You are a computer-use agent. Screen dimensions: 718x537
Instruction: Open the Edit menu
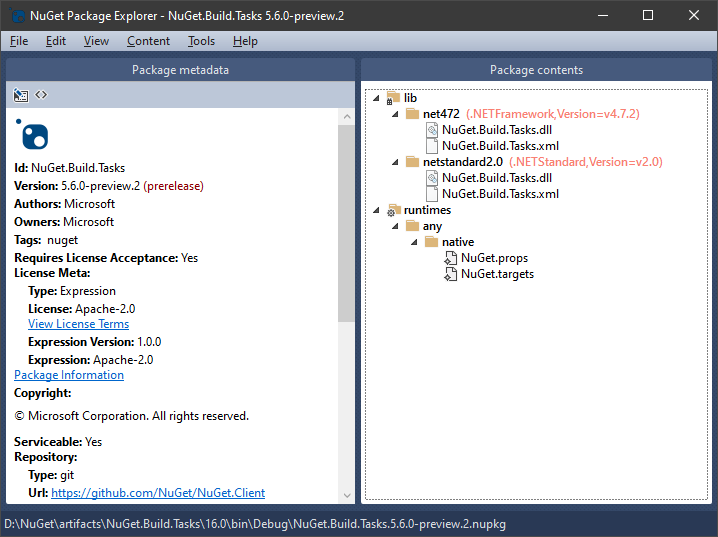coord(56,41)
